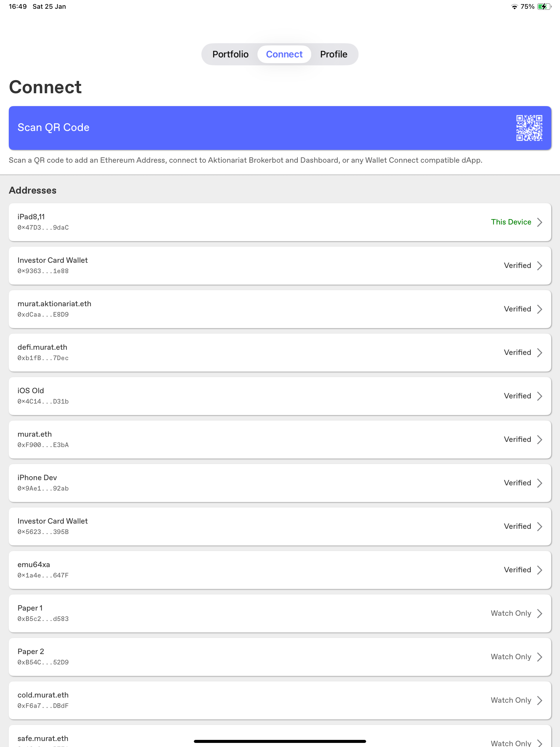Tap chevron on iPhone Dev row
This screenshot has width=560, height=747.
click(x=539, y=483)
